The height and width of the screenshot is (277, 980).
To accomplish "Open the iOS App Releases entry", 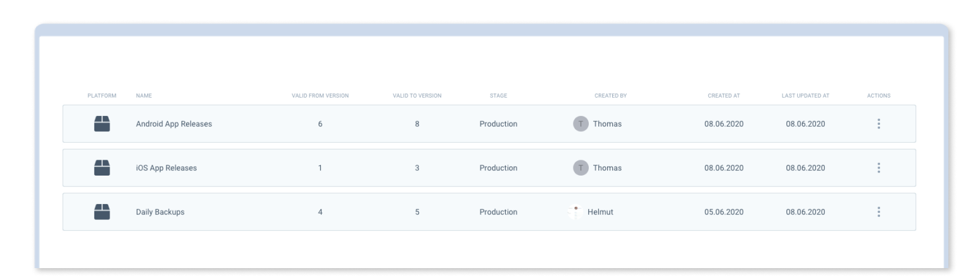I will tap(166, 168).
